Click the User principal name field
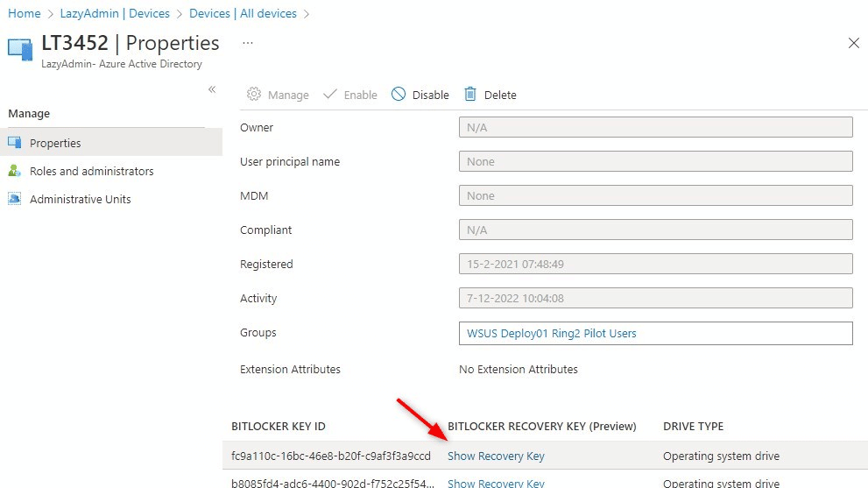 tap(655, 161)
